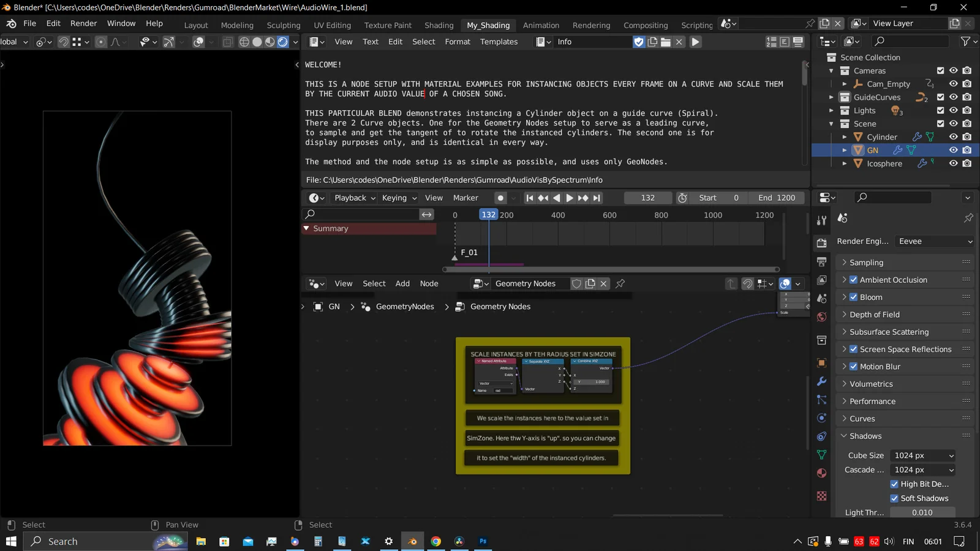Pin the Geometry Nodes node tree

620,283
